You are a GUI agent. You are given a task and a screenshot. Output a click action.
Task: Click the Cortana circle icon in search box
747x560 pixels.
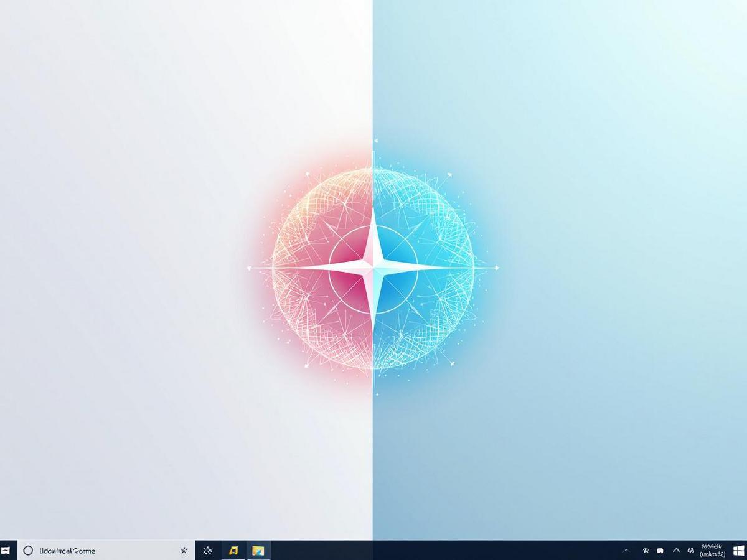coord(28,551)
